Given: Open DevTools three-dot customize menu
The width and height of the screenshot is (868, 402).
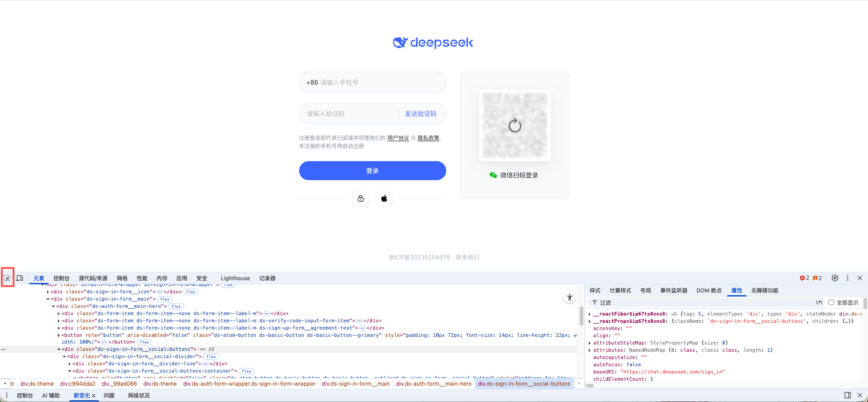Looking at the screenshot, I should coord(848,278).
